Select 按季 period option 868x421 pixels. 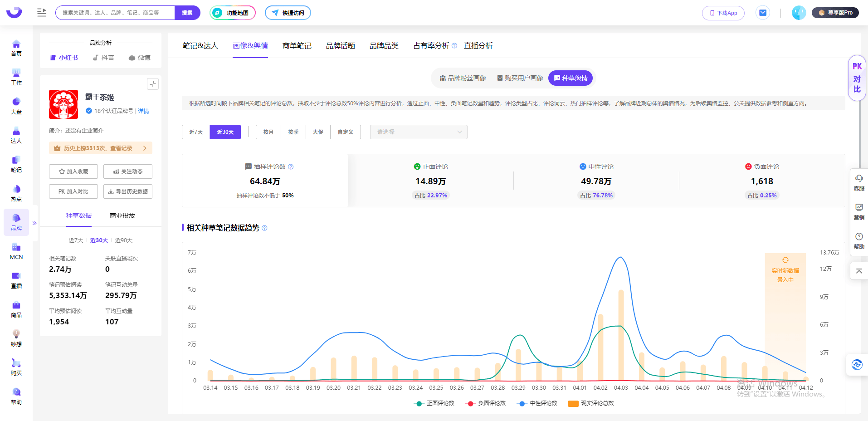(x=293, y=132)
